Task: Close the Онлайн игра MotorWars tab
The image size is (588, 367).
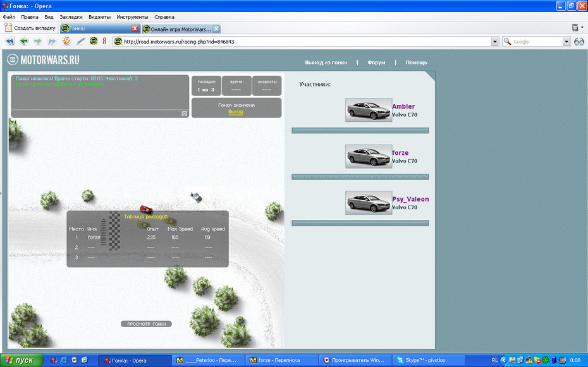Action: (x=216, y=29)
